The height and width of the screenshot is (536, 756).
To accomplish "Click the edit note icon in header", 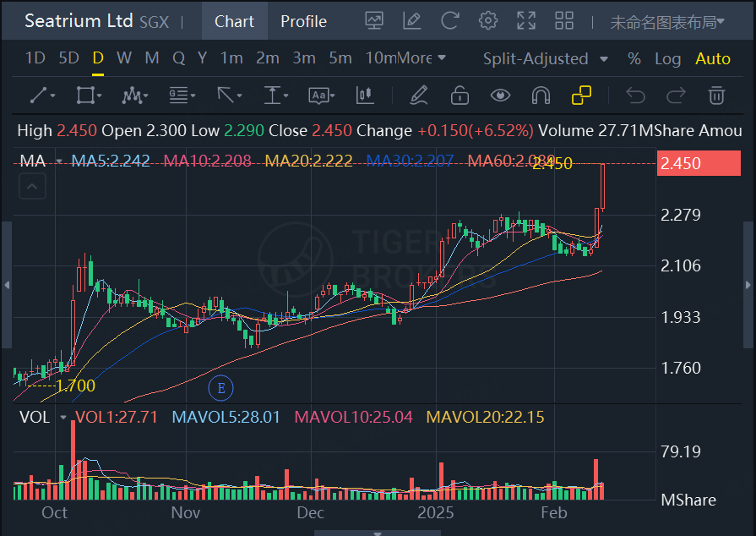I will click(x=411, y=21).
